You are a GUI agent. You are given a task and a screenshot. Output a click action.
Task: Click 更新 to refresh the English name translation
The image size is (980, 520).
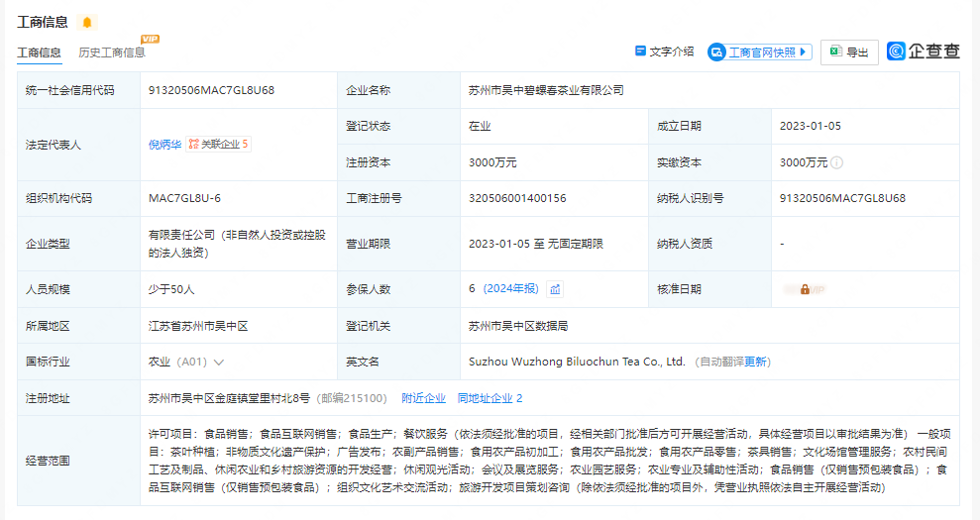(x=756, y=363)
